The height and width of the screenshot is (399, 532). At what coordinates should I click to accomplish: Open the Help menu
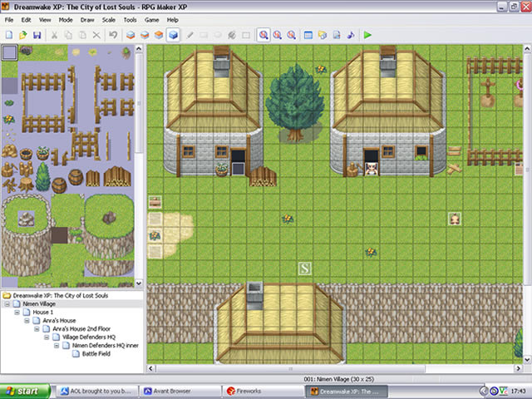pyautogui.click(x=173, y=20)
